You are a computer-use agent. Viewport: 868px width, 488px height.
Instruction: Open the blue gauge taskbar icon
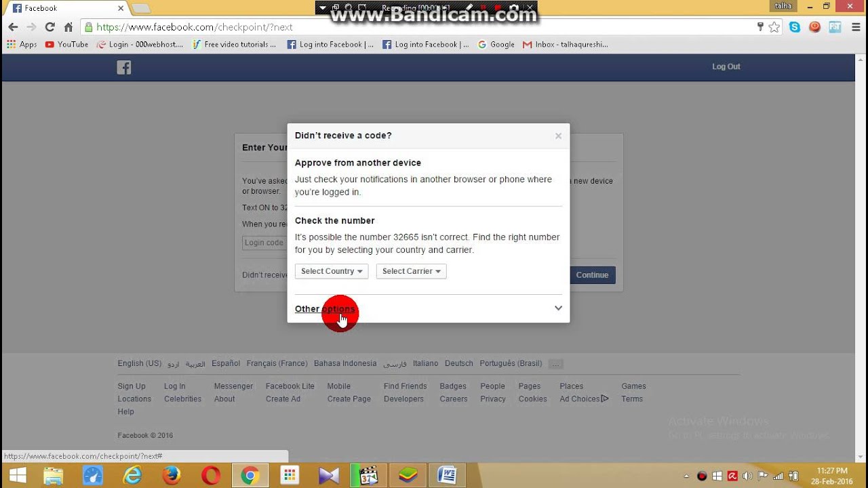pyautogui.click(x=93, y=476)
